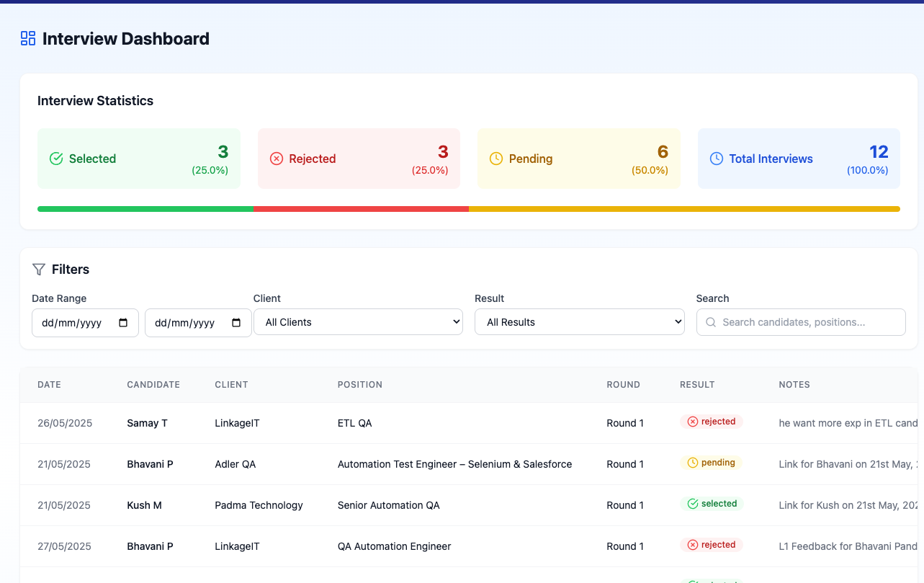Open the All Results dropdown
Image resolution: width=924 pixels, height=583 pixels.
point(580,322)
